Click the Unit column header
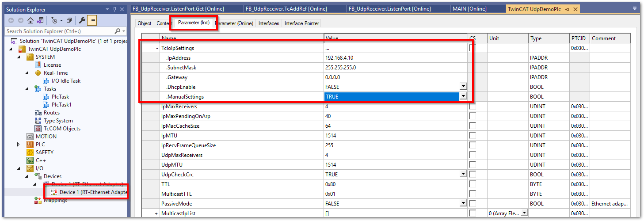This screenshot has width=644, height=221. click(508, 38)
